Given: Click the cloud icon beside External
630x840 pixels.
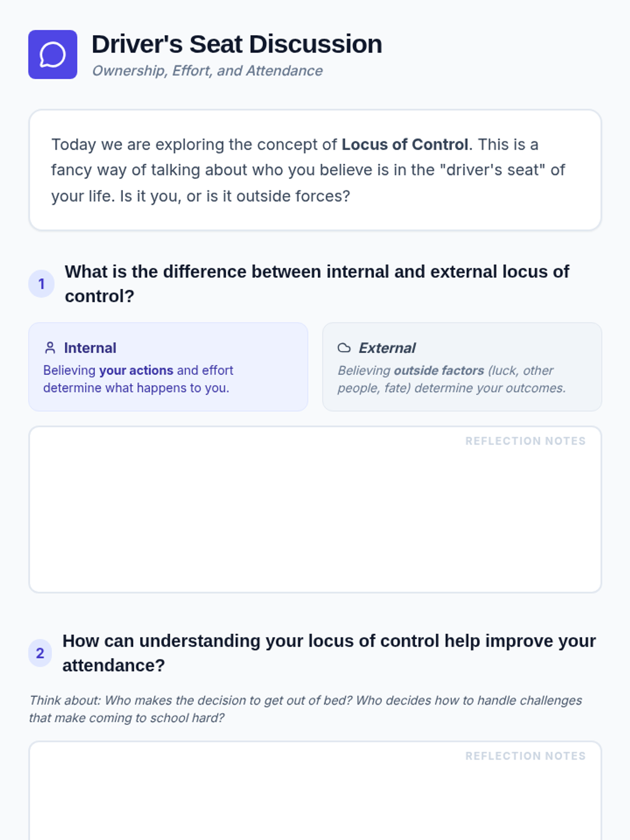Looking at the screenshot, I should pos(344,348).
